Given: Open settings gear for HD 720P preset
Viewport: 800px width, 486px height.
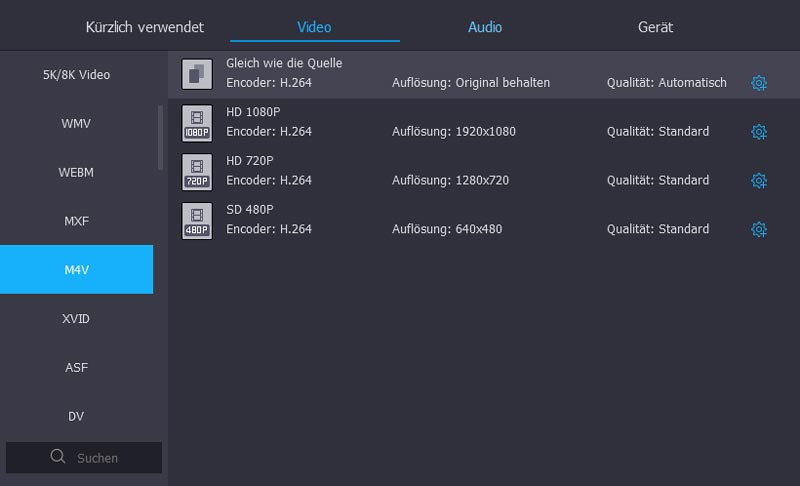Looking at the screenshot, I should click(758, 181).
